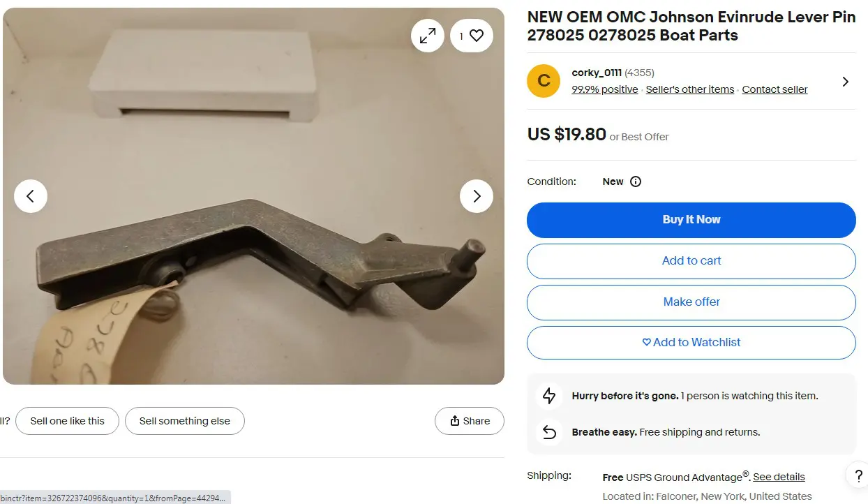Add the lever pin to cart
868x504 pixels.
click(x=691, y=261)
